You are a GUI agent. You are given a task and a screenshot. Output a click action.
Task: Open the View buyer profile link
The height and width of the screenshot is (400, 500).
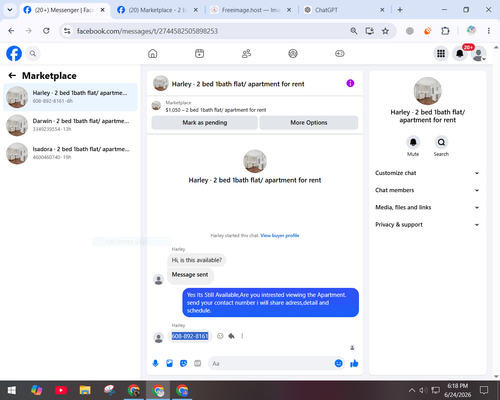coord(280,235)
